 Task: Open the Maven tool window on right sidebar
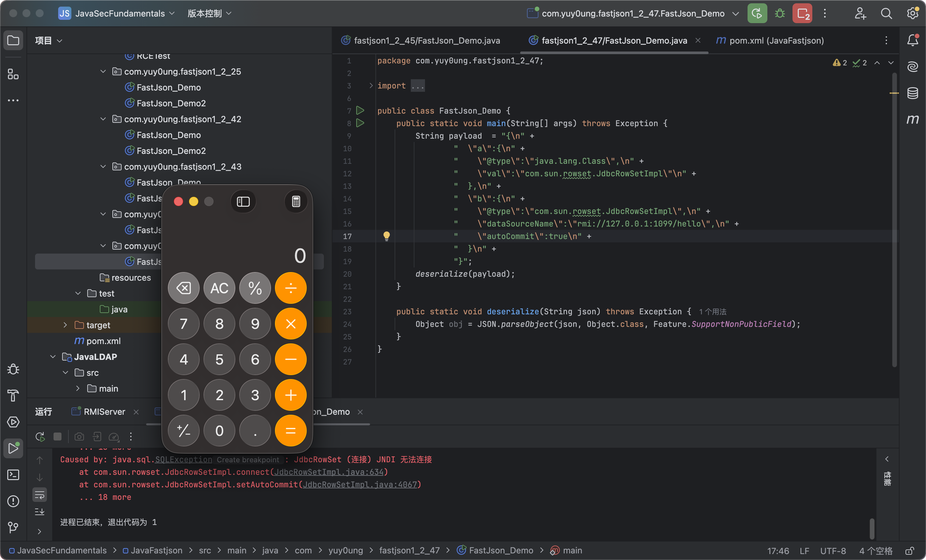point(912,120)
